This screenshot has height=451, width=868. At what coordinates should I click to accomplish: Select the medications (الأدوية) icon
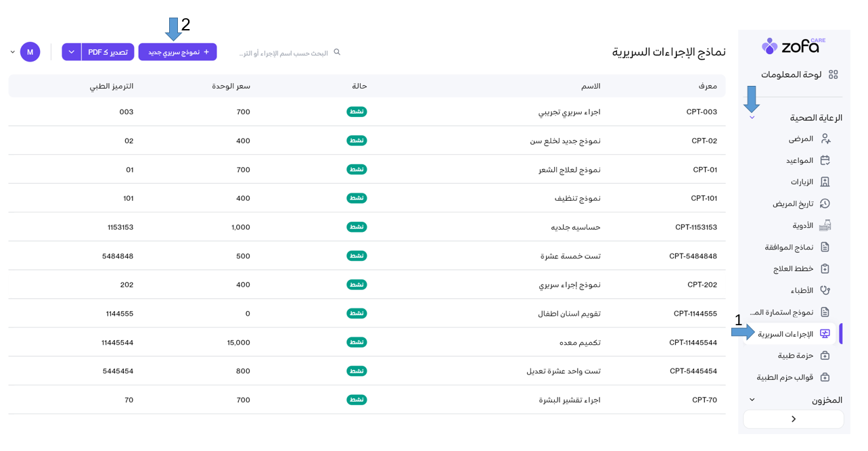[825, 225]
